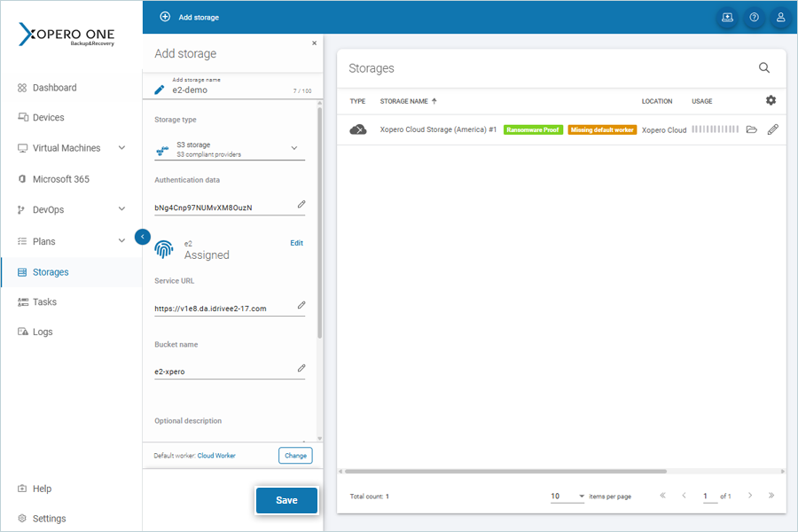
Task: Open the table column settings gear
Action: pos(771,100)
